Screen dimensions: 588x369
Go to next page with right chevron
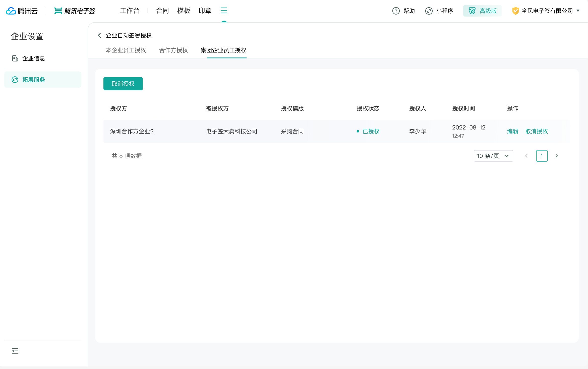pos(557,156)
